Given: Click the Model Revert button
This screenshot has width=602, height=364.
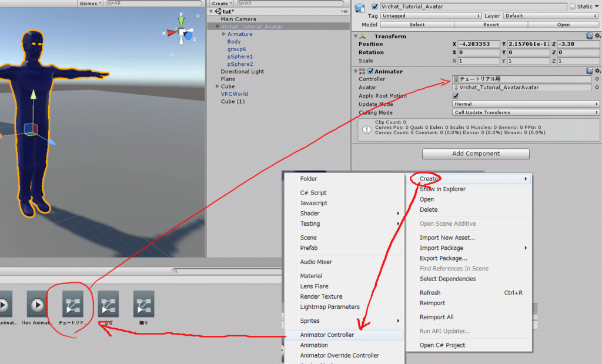Looking at the screenshot, I should (491, 25).
